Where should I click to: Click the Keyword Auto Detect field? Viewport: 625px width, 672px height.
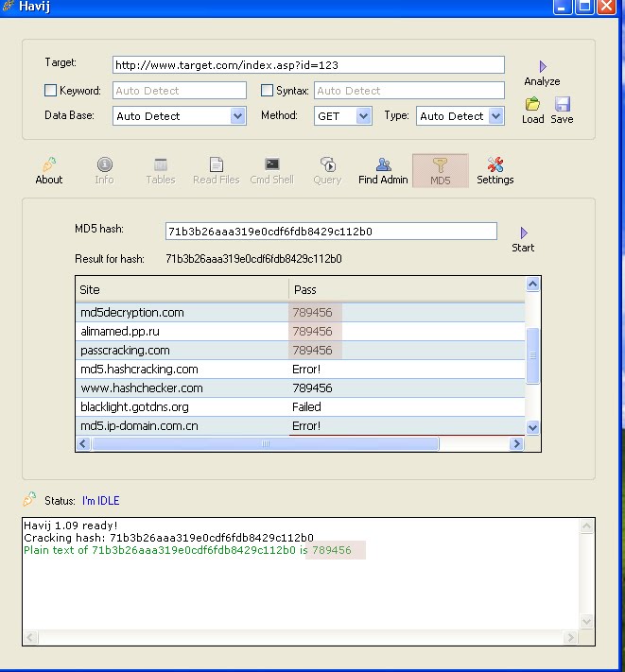pyautogui.click(x=180, y=91)
